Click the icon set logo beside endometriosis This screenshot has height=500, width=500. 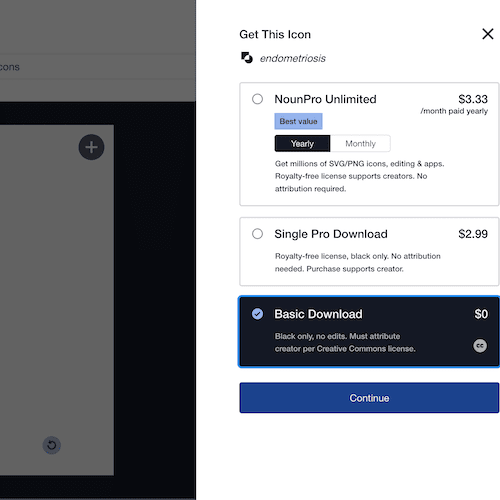point(247,58)
